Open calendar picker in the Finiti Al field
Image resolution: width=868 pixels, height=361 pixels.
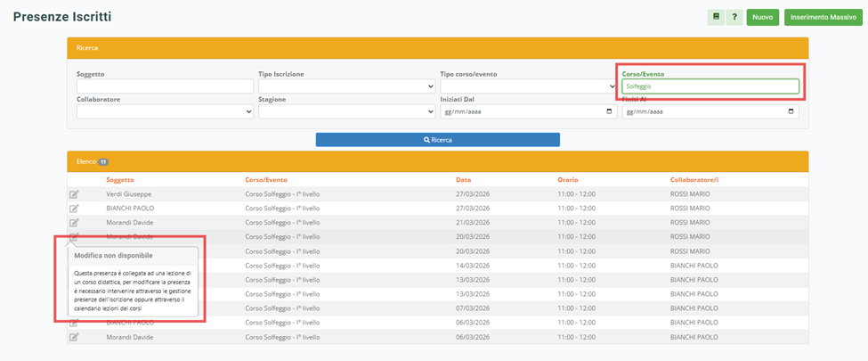[x=791, y=111]
